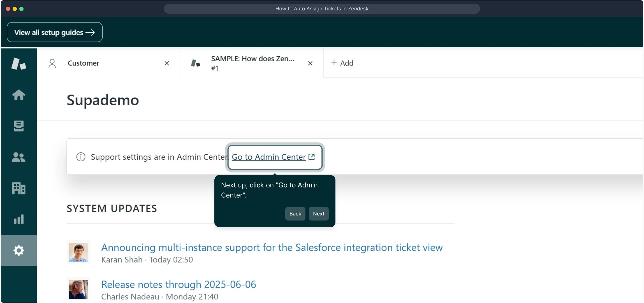Open the Home dashboard icon
The image size is (644, 303).
(x=18, y=95)
